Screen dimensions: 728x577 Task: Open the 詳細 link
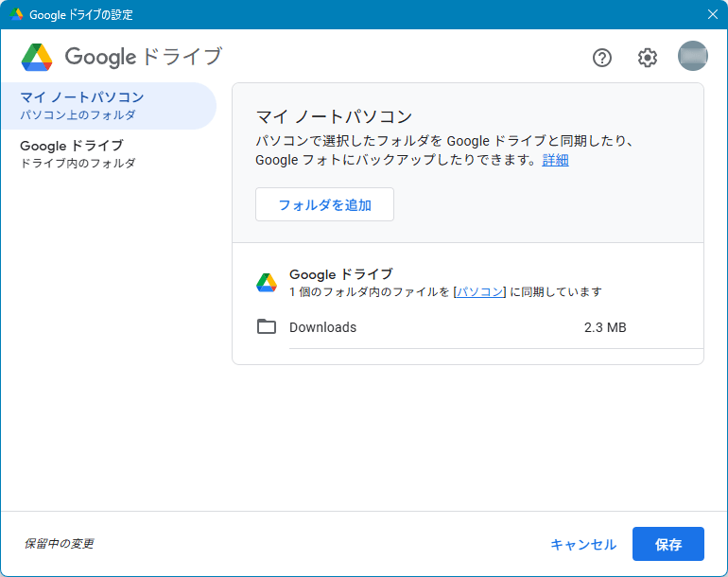click(x=555, y=160)
